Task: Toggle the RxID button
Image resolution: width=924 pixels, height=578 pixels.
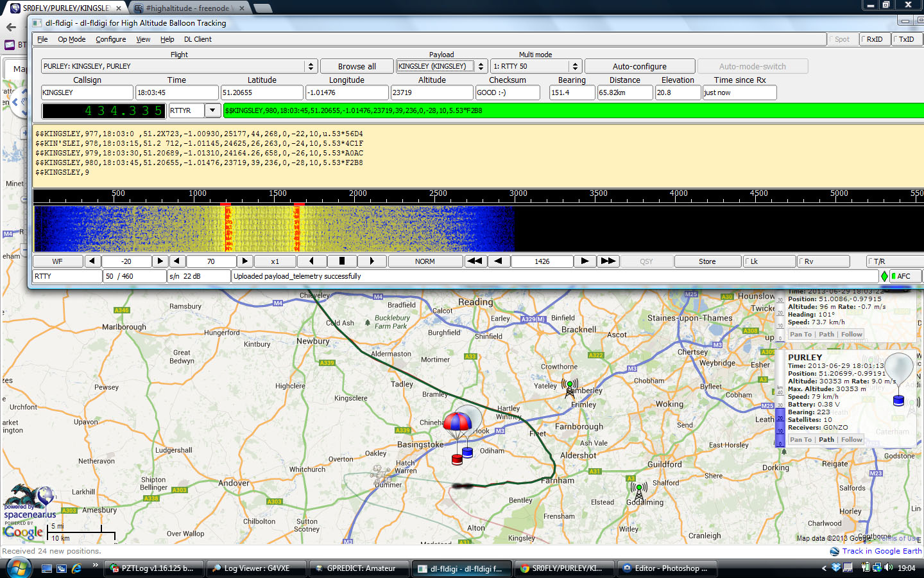Action: click(875, 39)
